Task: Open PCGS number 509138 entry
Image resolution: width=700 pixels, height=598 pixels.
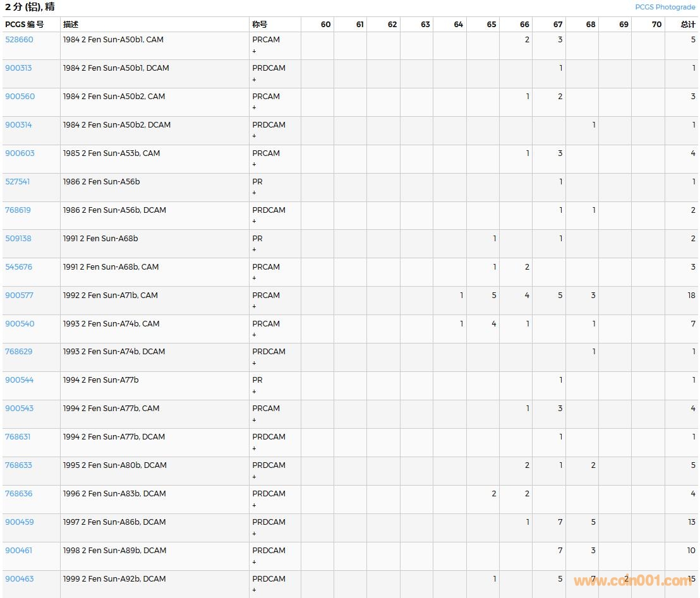Action: [18, 239]
